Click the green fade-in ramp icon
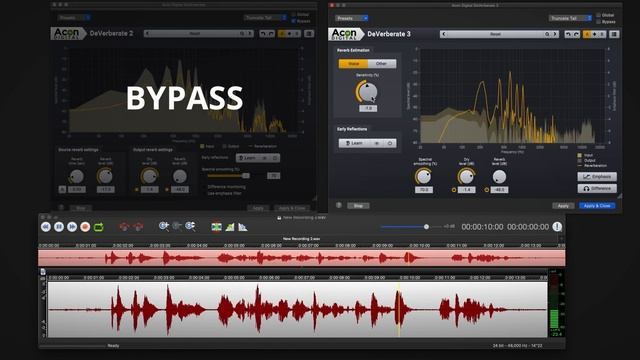Viewport: 640px width, 360px height. [x=230, y=227]
